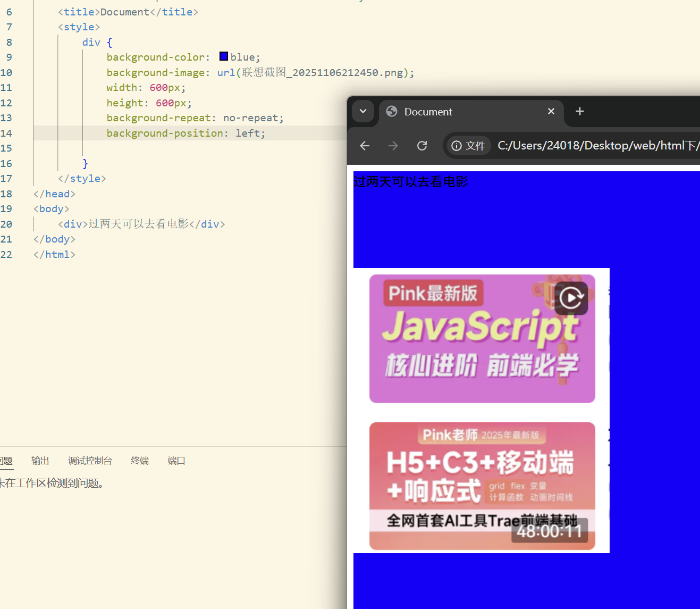Click the background-repeat: no-repeat line
This screenshot has height=609, width=700.
pyautogui.click(x=195, y=118)
